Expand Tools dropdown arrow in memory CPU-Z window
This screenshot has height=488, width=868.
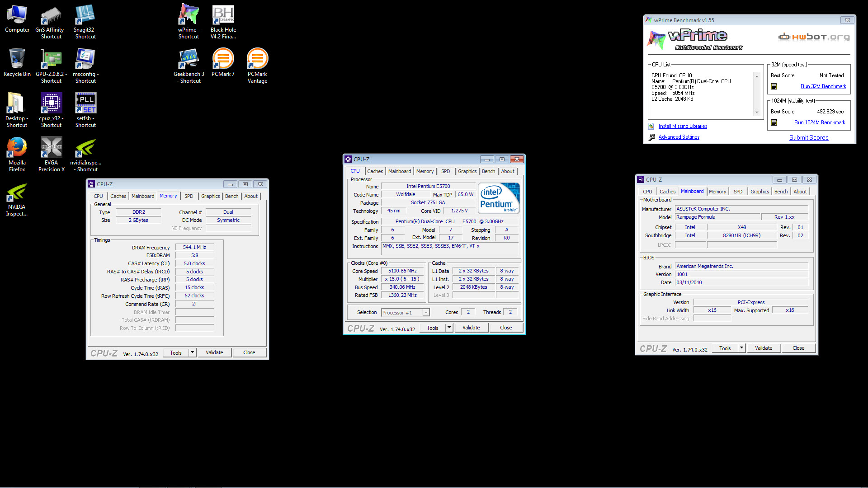pos(192,352)
